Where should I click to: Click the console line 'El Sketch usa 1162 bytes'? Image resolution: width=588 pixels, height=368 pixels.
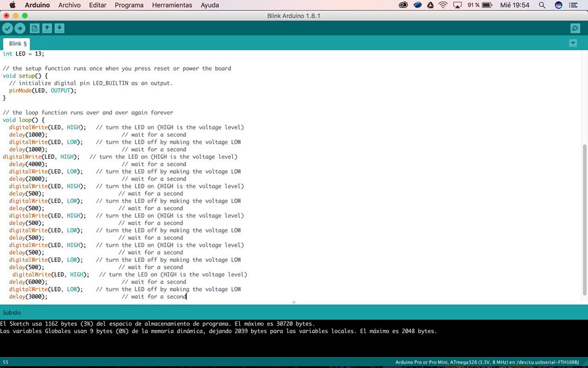[x=157, y=324]
